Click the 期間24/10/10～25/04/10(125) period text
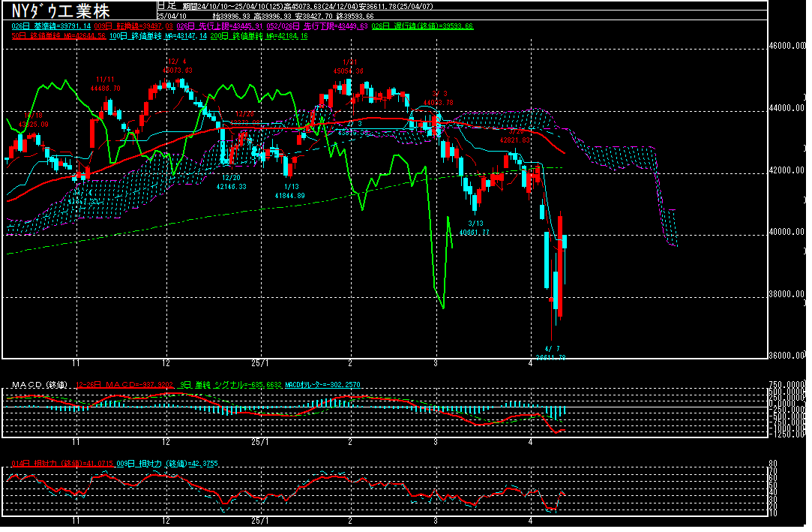This screenshot has height=532, width=812. [x=233, y=6]
